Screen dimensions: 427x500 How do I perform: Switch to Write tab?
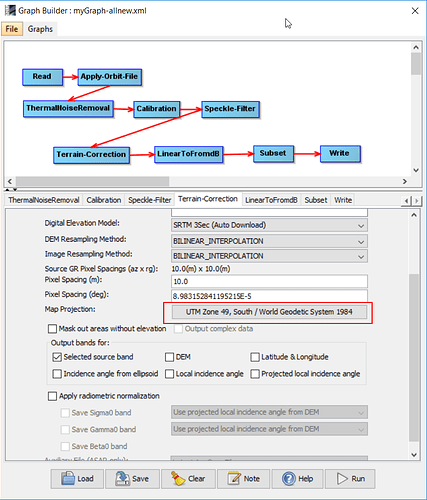343,200
